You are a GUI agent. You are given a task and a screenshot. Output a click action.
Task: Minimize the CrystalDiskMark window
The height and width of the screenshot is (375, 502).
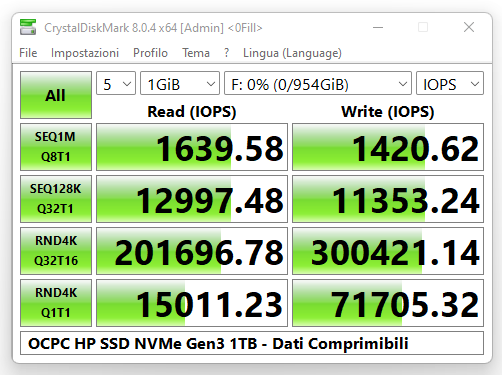tap(378, 27)
